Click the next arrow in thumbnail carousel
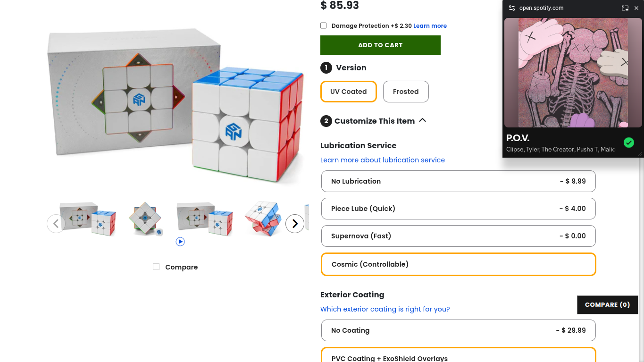Viewport: 644px width, 362px height. click(295, 224)
